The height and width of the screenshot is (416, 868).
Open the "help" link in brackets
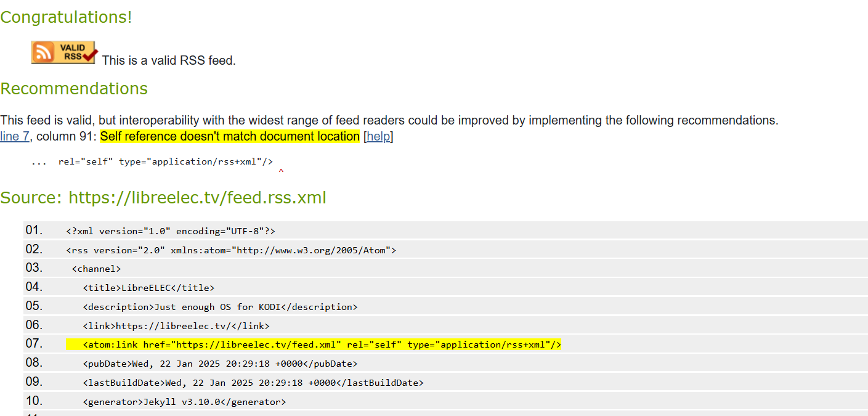[x=378, y=136]
